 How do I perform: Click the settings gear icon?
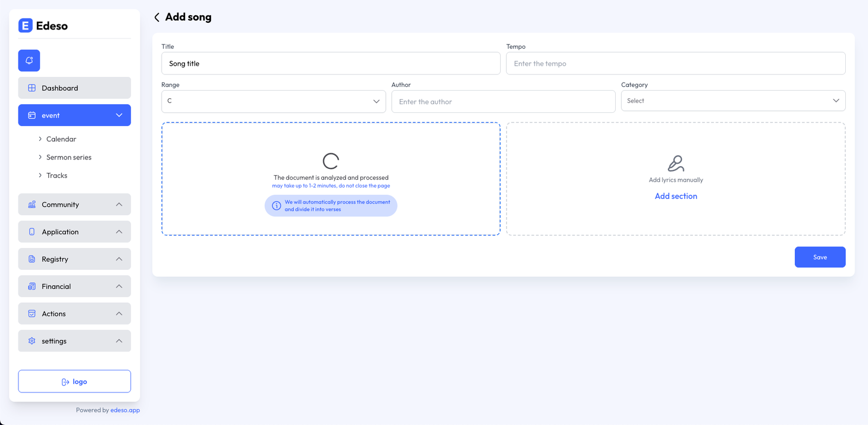[x=32, y=341]
